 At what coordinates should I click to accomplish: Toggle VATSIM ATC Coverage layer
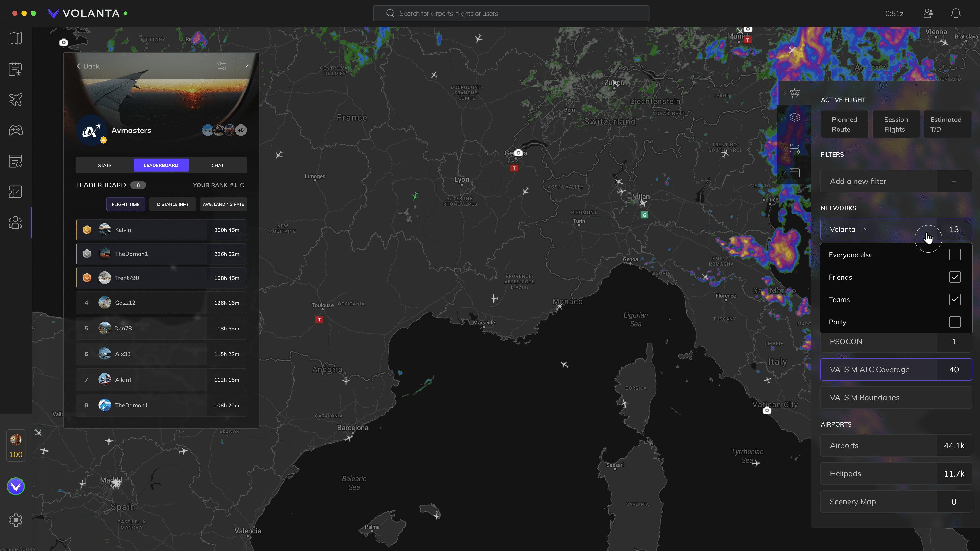[896, 370]
